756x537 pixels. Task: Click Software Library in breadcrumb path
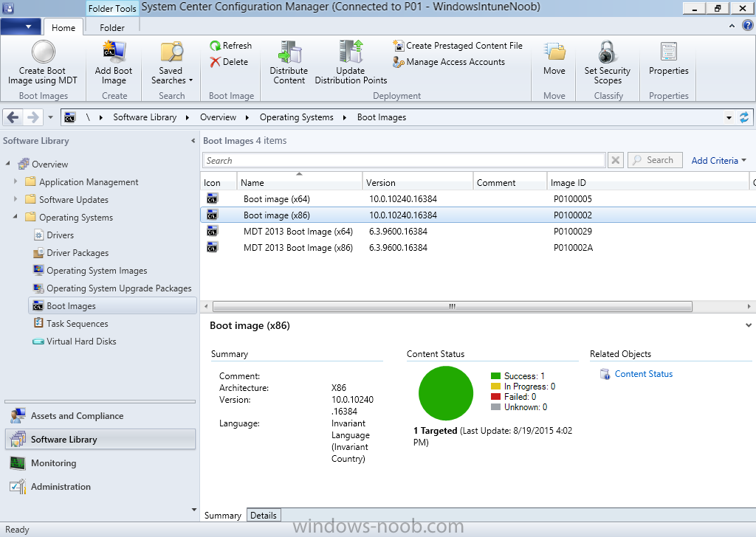point(145,117)
